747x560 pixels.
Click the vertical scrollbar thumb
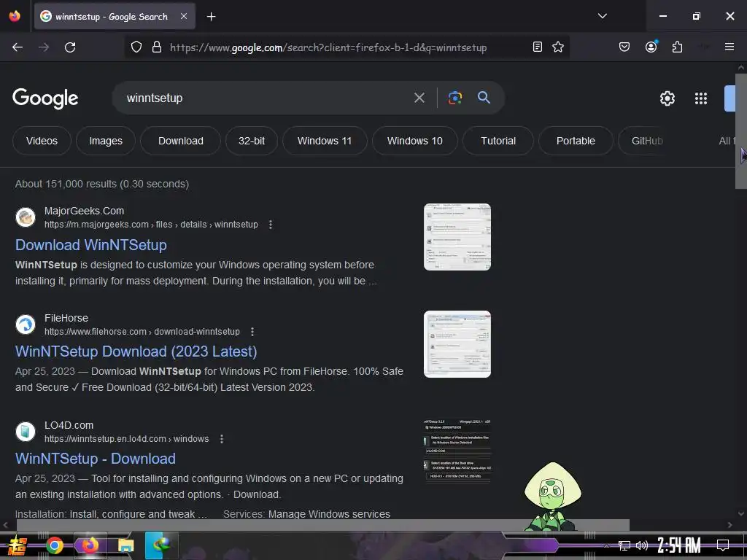pyautogui.click(x=741, y=131)
